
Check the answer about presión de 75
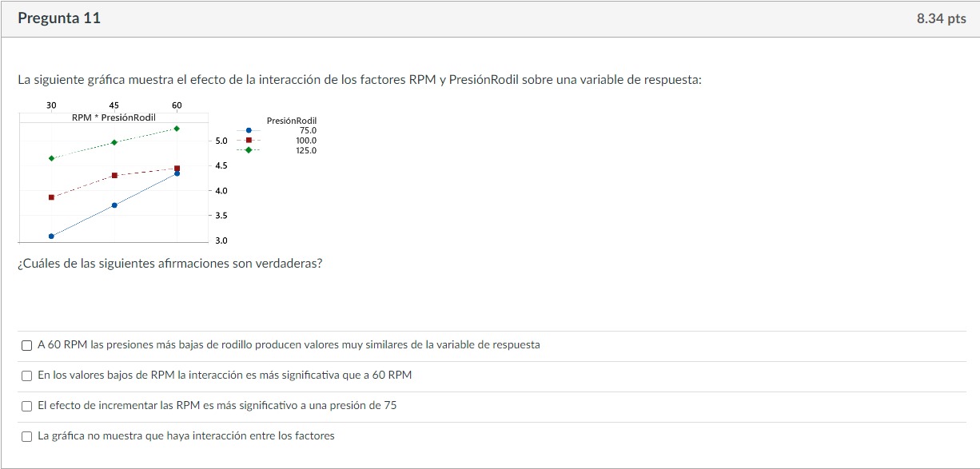(26, 406)
